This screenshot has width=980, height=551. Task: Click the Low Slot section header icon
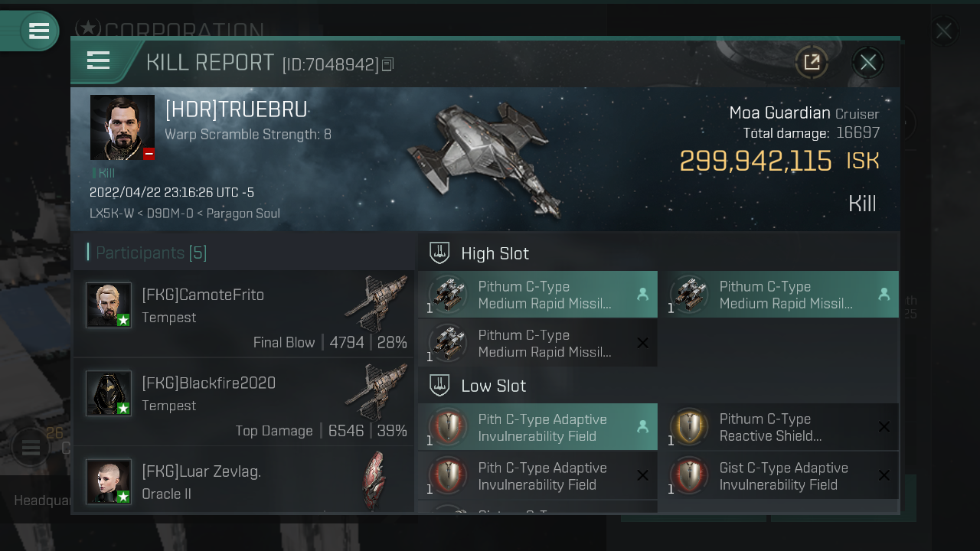[439, 386]
